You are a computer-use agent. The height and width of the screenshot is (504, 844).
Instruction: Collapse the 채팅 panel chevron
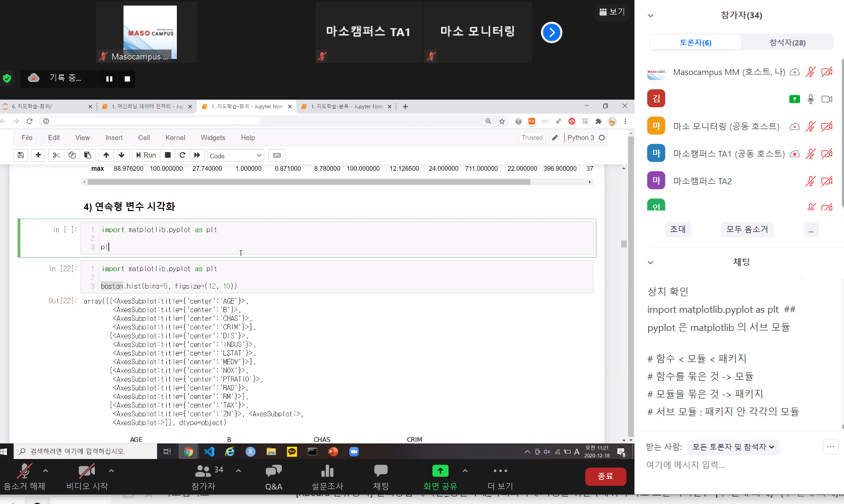pos(651,262)
